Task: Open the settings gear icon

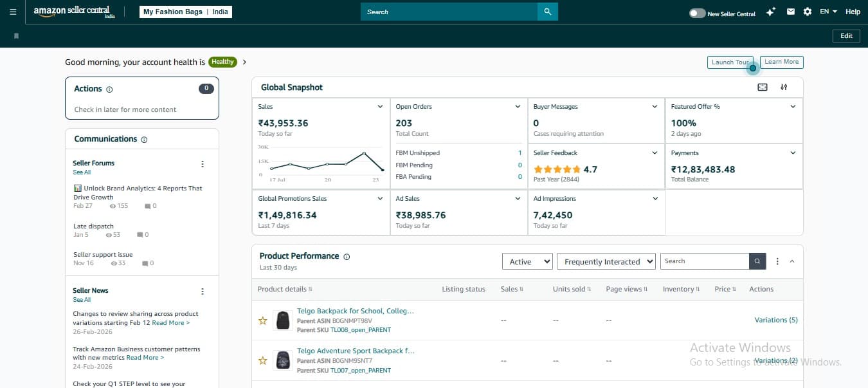Action: (808, 12)
